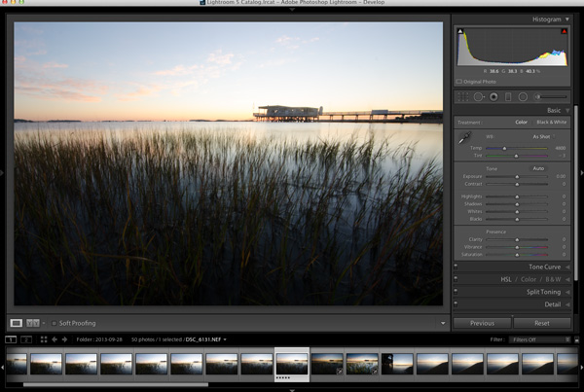
Task: Pick the White Balance eyedropper tool
Action: coord(464,138)
